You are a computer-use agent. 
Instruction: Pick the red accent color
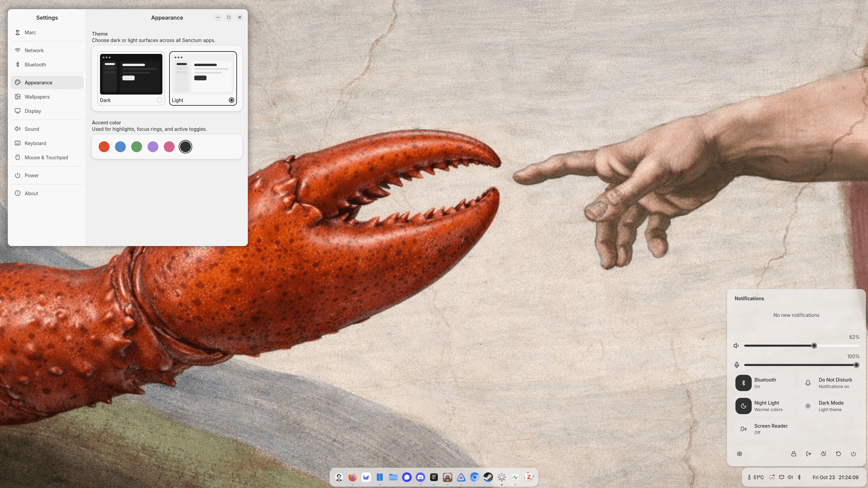coord(104,147)
